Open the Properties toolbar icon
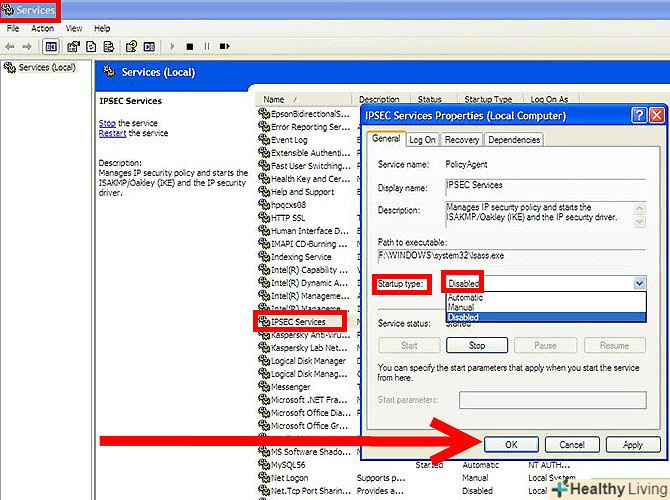The height and width of the screenshot is (500, 670). point(73,47)
